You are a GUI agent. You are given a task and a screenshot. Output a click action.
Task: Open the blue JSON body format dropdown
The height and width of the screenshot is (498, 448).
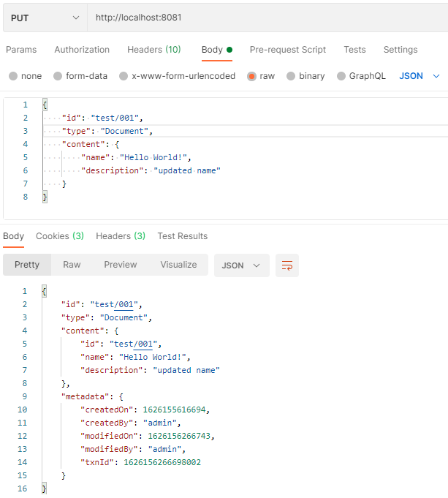(419, 76)
